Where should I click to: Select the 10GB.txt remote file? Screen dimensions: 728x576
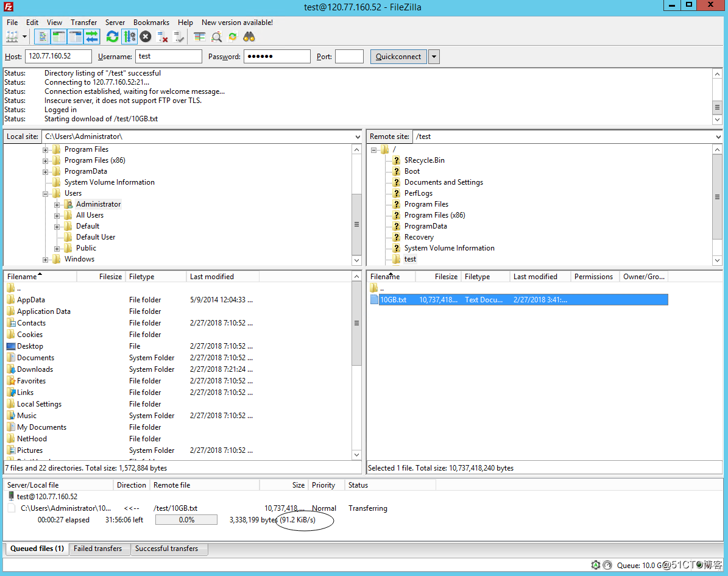click(x=519, y=300)
